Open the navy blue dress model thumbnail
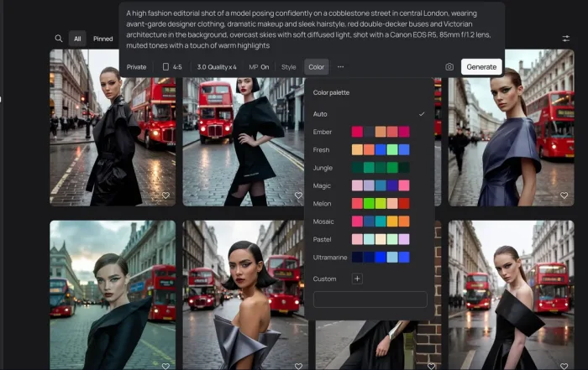588x370 pixels. tap(511, 128)
